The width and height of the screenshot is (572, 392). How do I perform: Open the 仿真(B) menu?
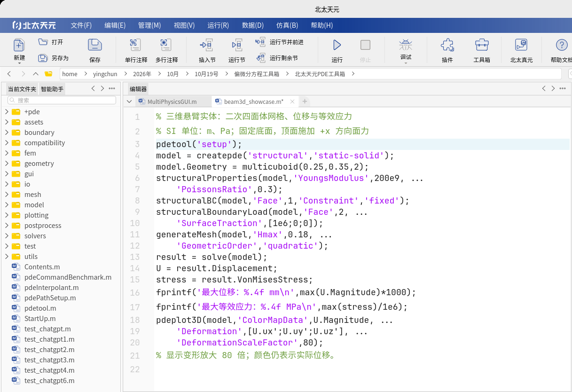(x=287, y=25)
